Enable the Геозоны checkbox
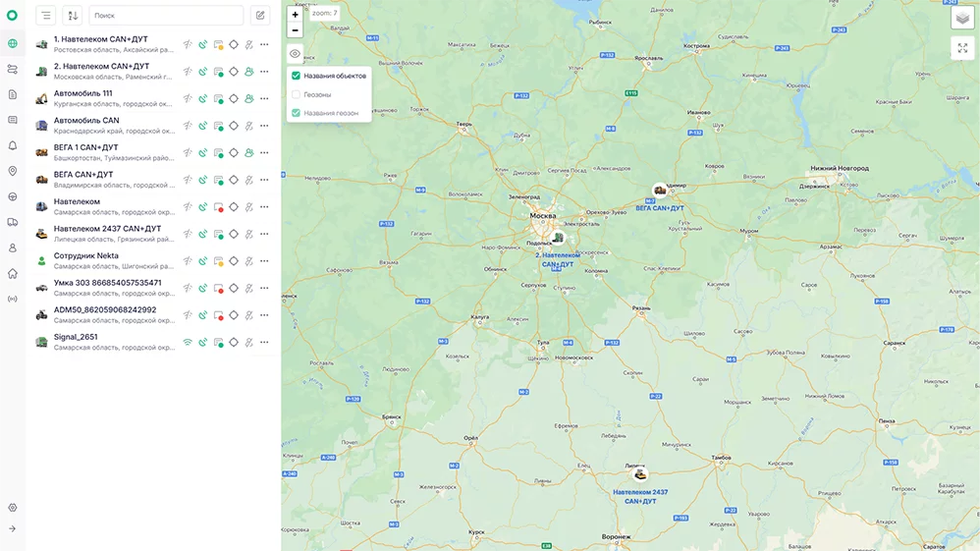 click(297, 94)
